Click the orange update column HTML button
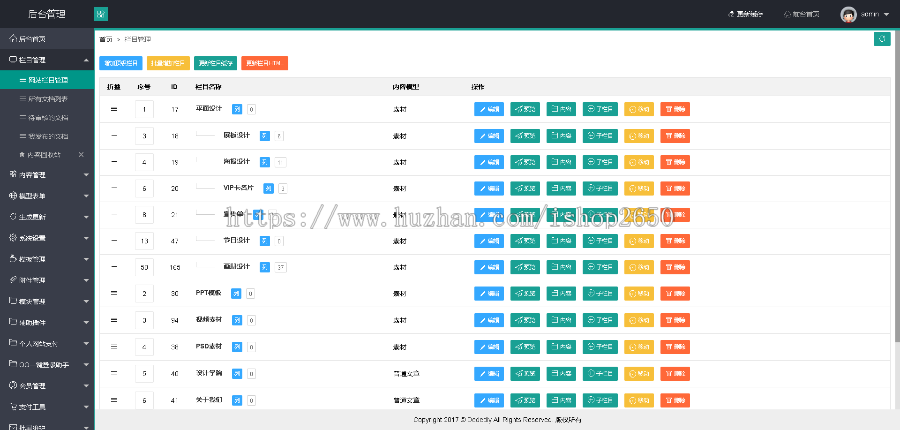This screenshot has width=900, height=430. tap(264, 63)
